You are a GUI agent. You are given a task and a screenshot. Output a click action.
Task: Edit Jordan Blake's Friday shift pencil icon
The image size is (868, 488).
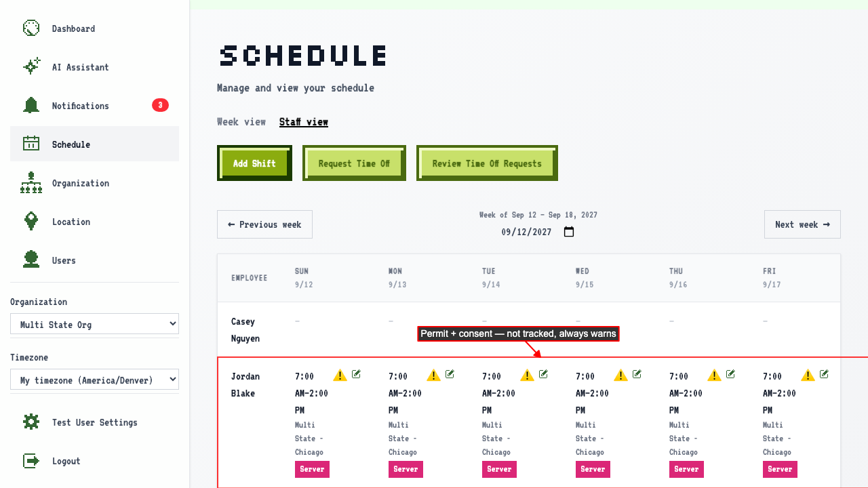(x=825, y=374)
